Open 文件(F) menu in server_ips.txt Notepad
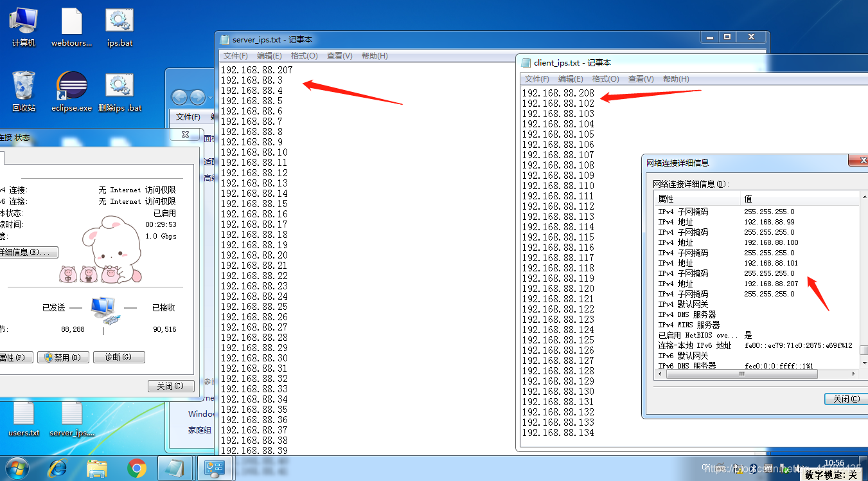The image size is (868, 481). pos(236,56)
